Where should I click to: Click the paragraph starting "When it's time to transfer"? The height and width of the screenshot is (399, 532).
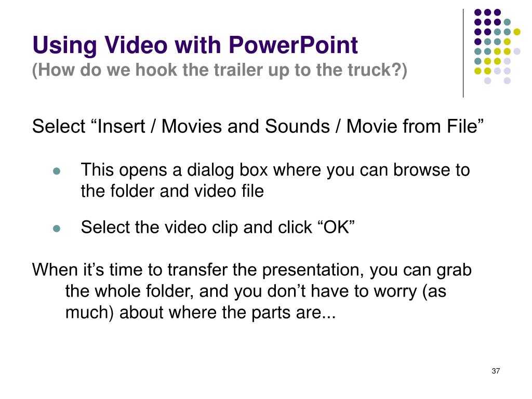(x=252, y=291)
